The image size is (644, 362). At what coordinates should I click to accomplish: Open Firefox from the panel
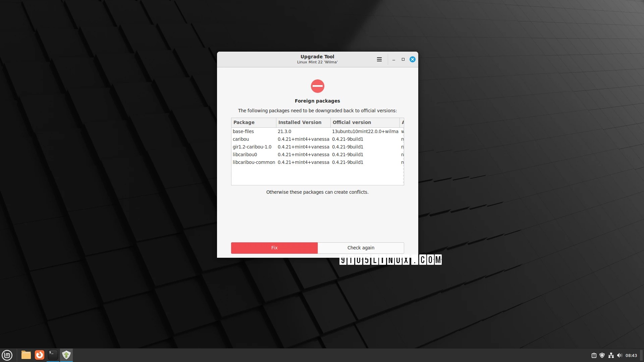click(x=40, y=355)
